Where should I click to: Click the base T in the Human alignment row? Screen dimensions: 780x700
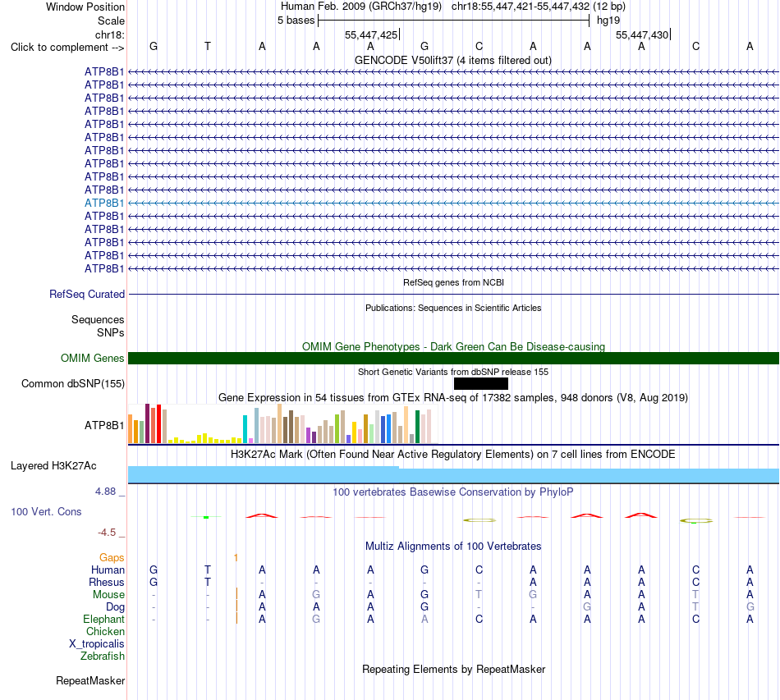[x=208, y=570]
